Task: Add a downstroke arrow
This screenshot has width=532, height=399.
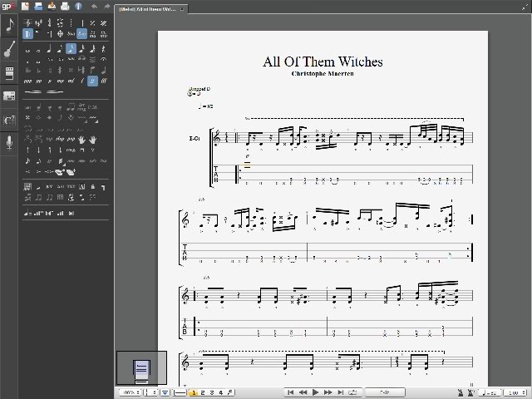Action: tap(38, 150)
